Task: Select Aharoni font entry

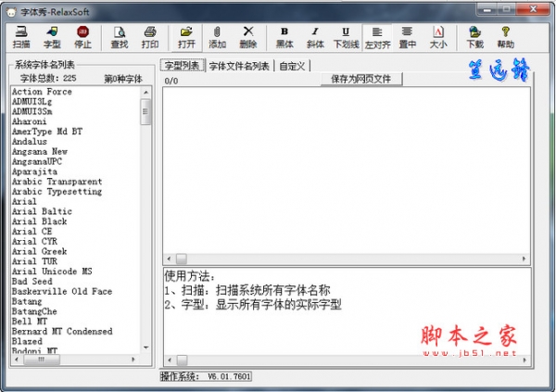Action: [x=29, y=121]
